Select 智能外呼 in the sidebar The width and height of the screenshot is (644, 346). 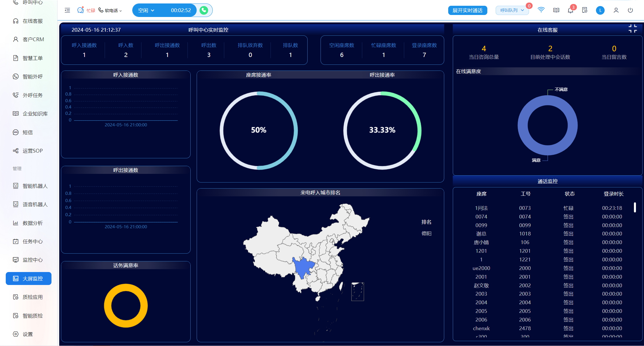(28, 77)
